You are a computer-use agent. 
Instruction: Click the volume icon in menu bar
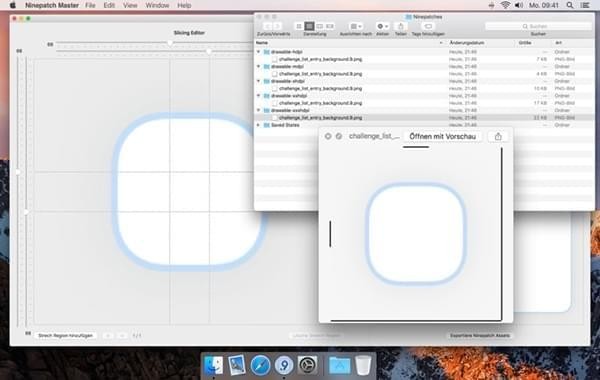coord(519,5)
